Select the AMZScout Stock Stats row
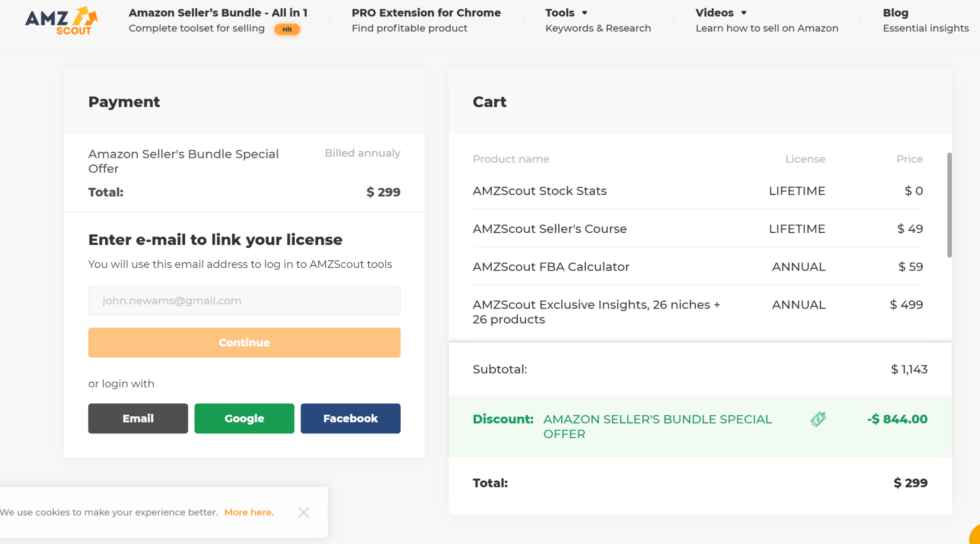The width and height of the screenshot is (980, 544). 698,191
